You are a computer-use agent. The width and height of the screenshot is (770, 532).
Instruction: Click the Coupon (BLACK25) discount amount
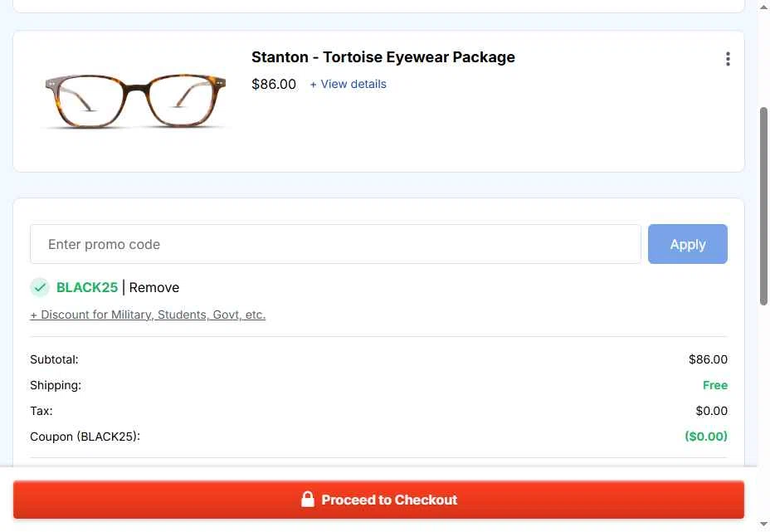(705, 437)
